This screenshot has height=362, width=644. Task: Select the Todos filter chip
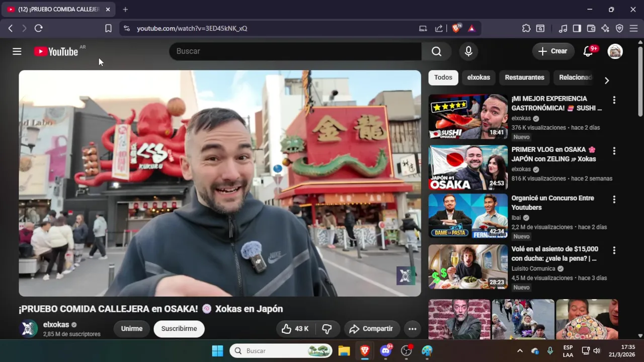(443, 77)
